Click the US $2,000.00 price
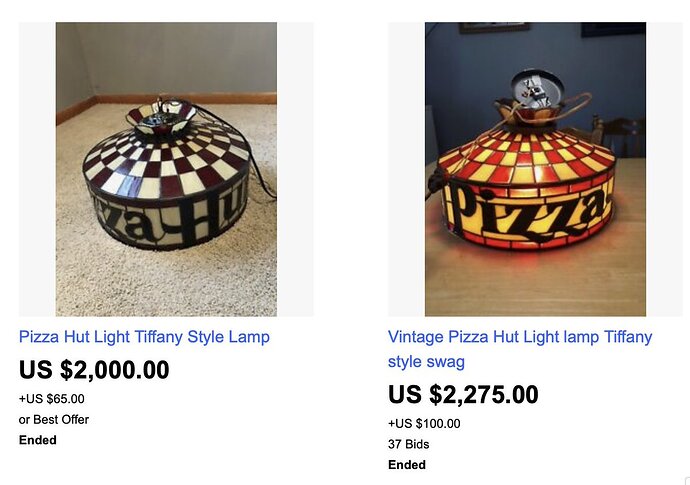 tap(94, 370)
